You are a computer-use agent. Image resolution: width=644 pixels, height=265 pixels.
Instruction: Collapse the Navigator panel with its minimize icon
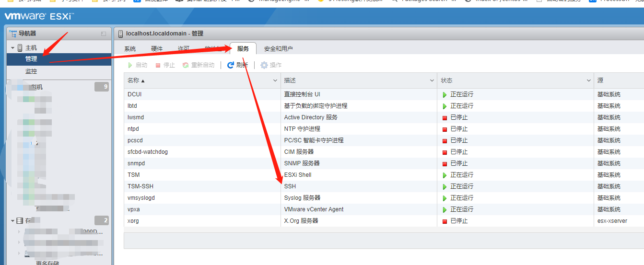pyautogui.click(x=104, y=34)
